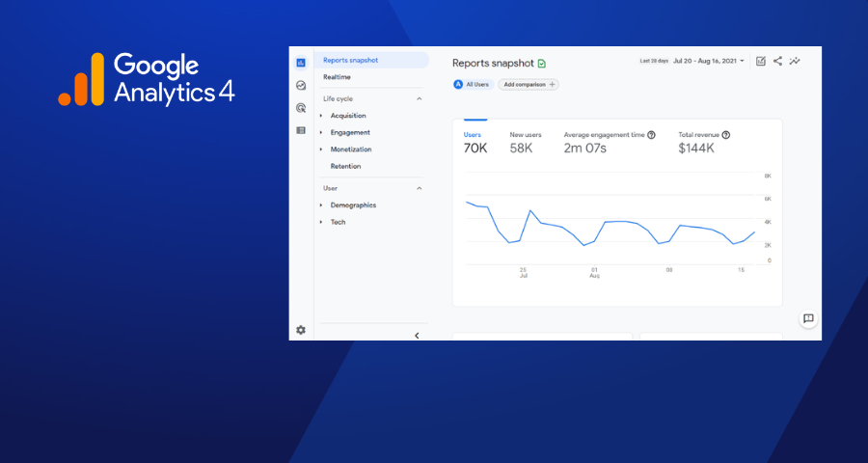Expand the Engagement tree item
This screenshot has width=868, height=463.
(321, 132)
